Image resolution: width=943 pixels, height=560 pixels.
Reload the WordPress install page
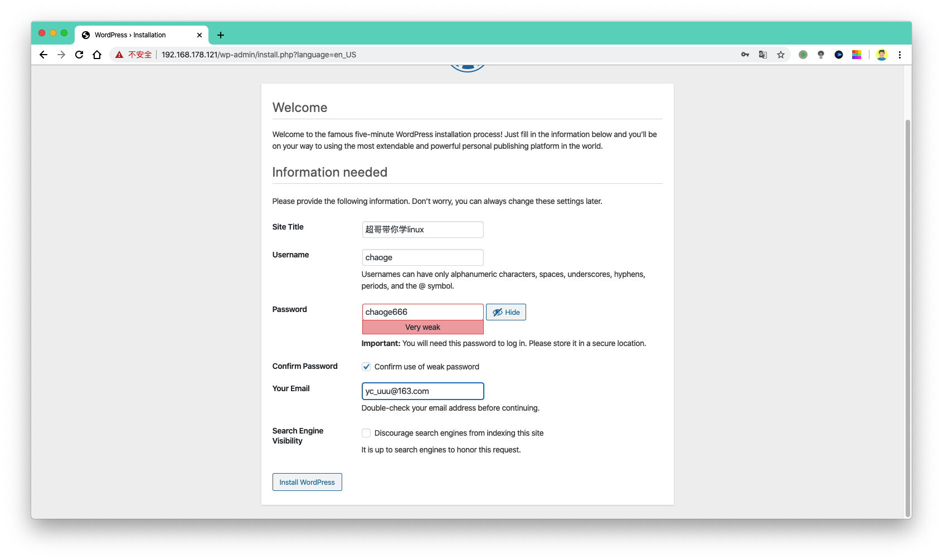click(79, 55)
